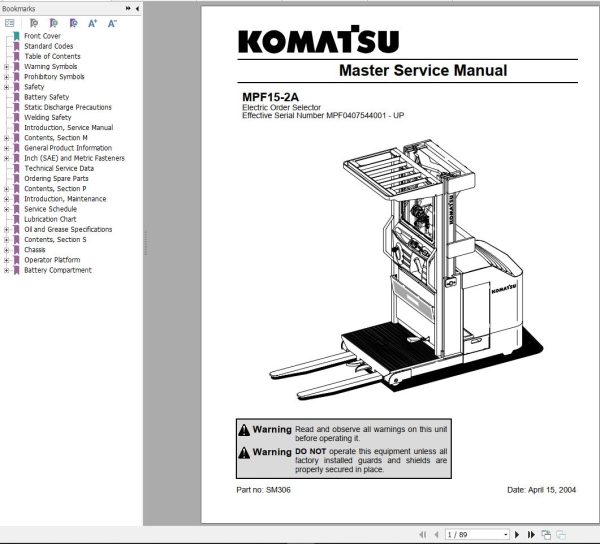
Task: Click the Effective Serial Number line
Action: [323, 116]
